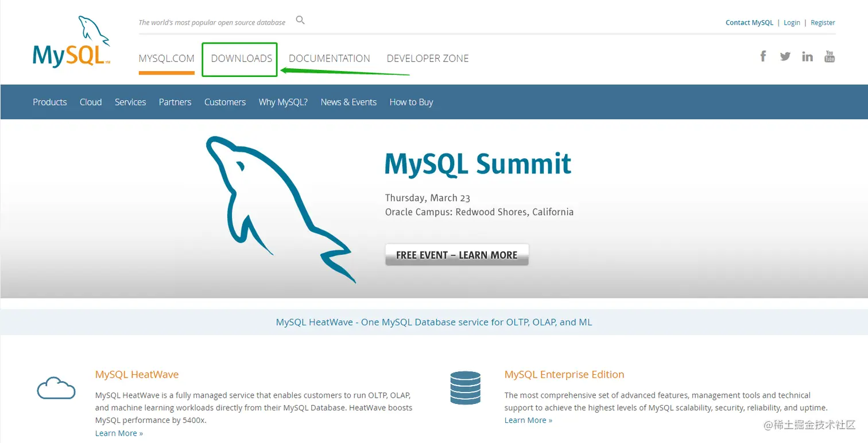This screenshot has width=868, height=443.
Task: Open the How to Buy menu item
Action: pyautogui.click(x=411, y=102)
